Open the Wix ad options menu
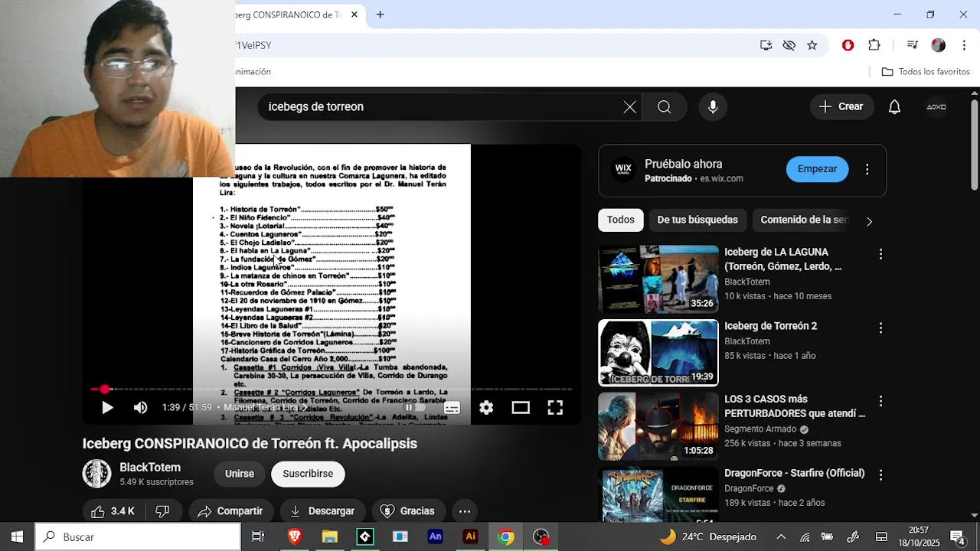 [867, 169]
